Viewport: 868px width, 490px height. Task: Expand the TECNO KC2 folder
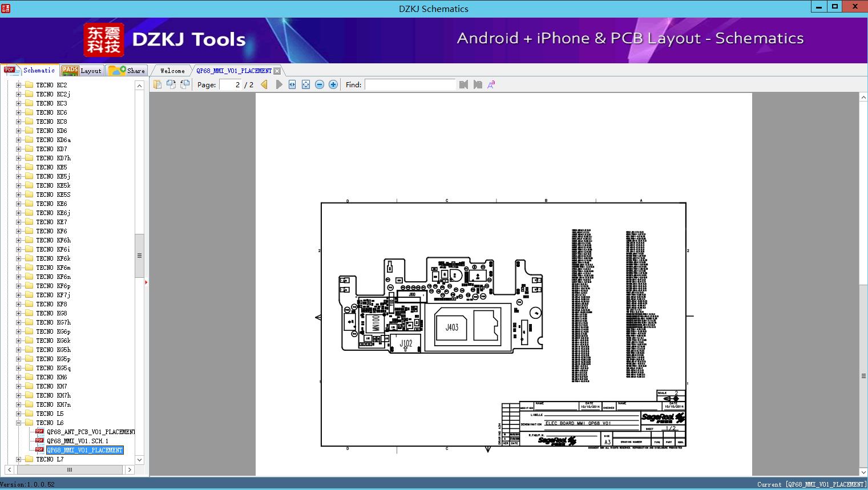tap(18, 85)
